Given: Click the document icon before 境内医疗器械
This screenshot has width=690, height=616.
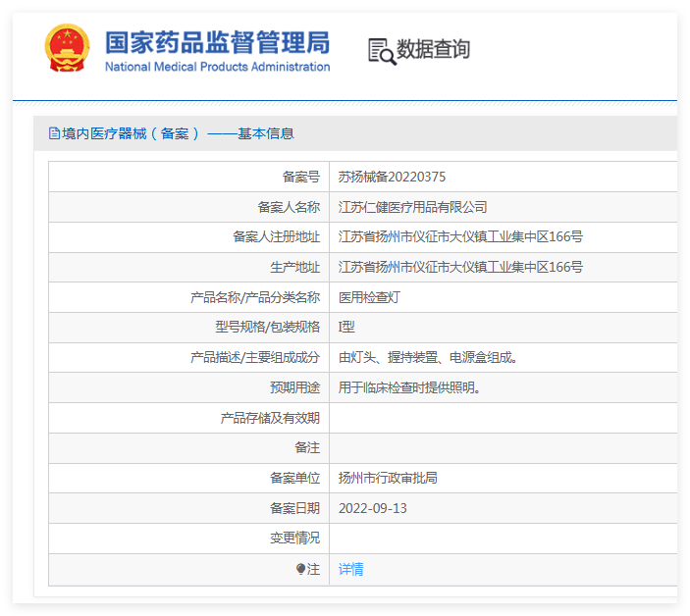Looking at the screenshot, I should [54, 133].
